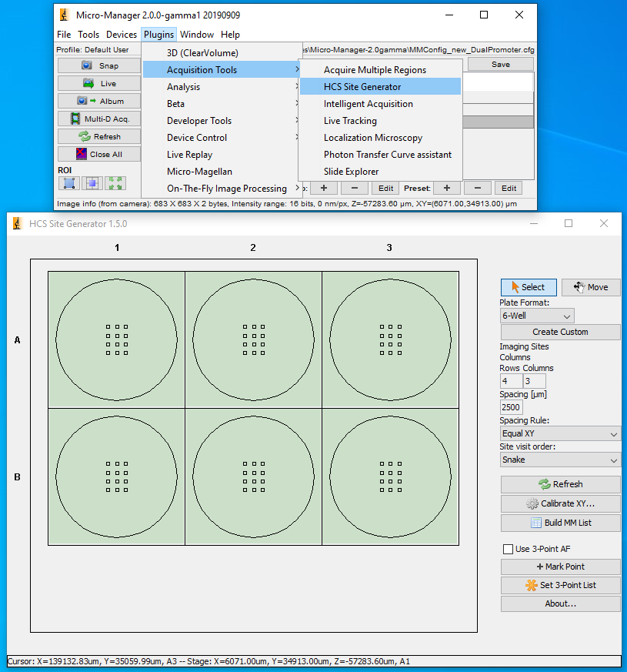Change the Site visit order dropdown
The image size is (627, 672).
[560, 460]
